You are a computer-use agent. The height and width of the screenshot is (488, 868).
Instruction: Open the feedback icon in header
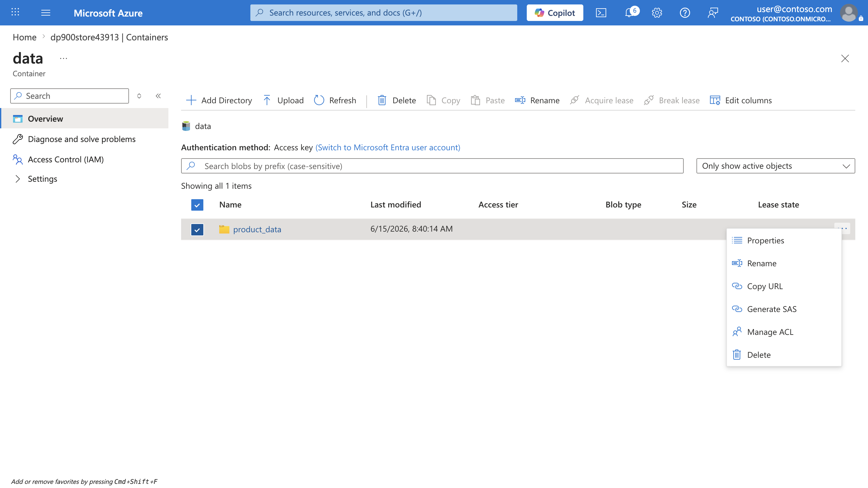tap(713, 13)
